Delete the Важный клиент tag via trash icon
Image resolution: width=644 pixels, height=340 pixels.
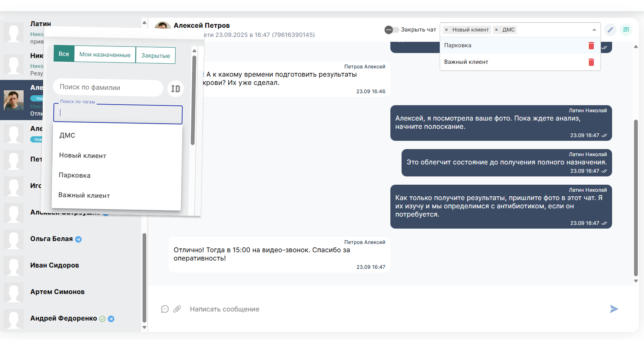tap(591, 62)
